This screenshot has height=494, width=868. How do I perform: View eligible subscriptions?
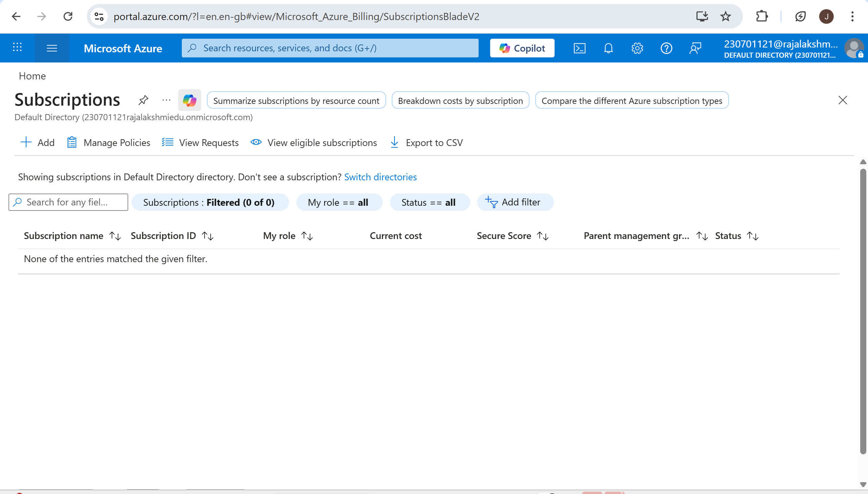[314, 143]
